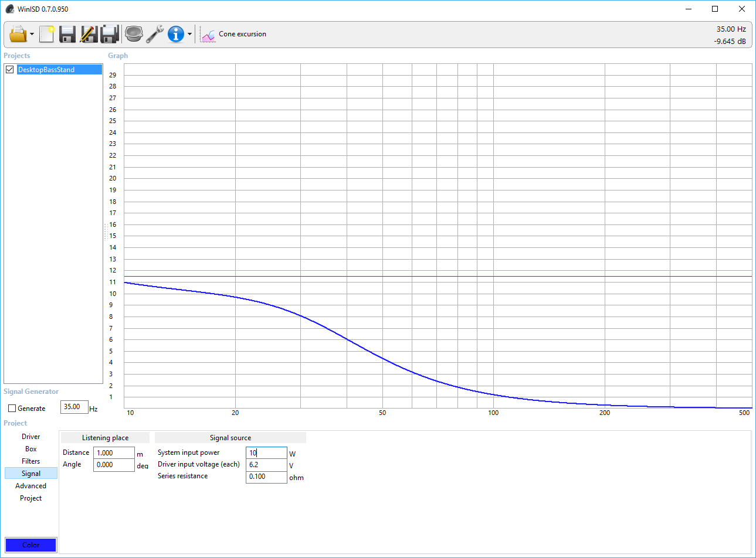Click the blue Color swatch button
The width and height of the screenshot is (756, 558).
pos(31,545)
